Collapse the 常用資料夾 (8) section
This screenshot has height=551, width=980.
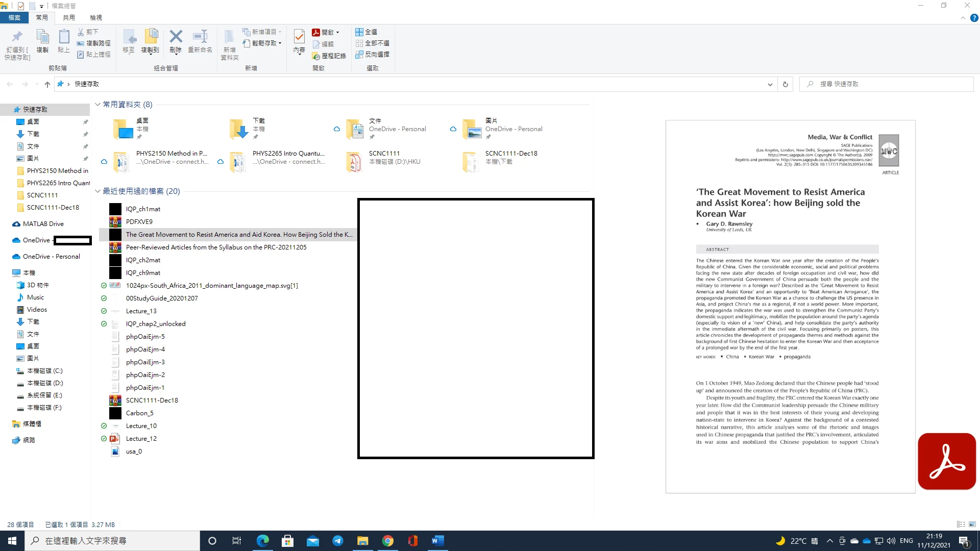[x=97, y=105]
